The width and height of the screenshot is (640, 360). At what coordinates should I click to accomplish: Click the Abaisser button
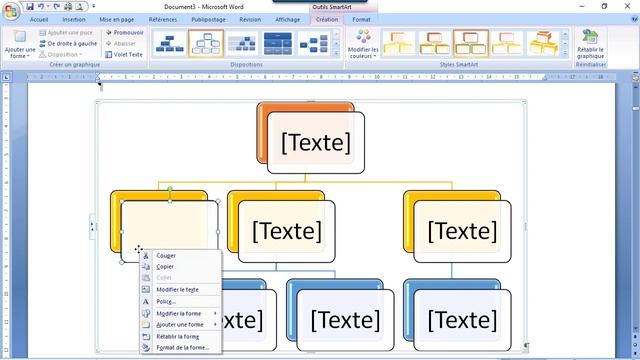pyautogui.click(x=120, y=43)
